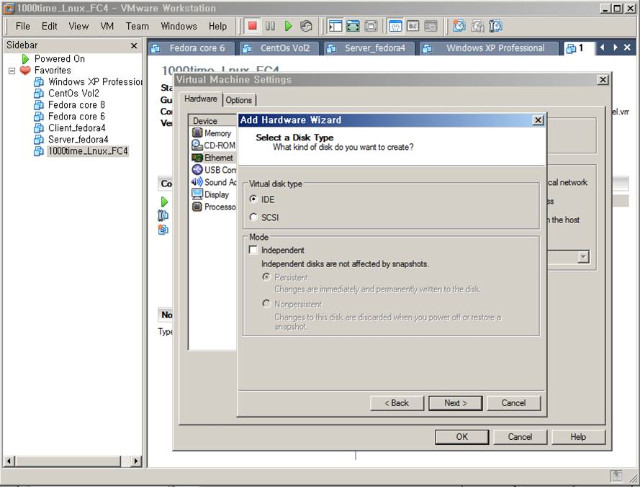Select 1000time_Lnux_FC4 in sidebar
This screenshot has height=487, width=640.
(x=88, y=151)
